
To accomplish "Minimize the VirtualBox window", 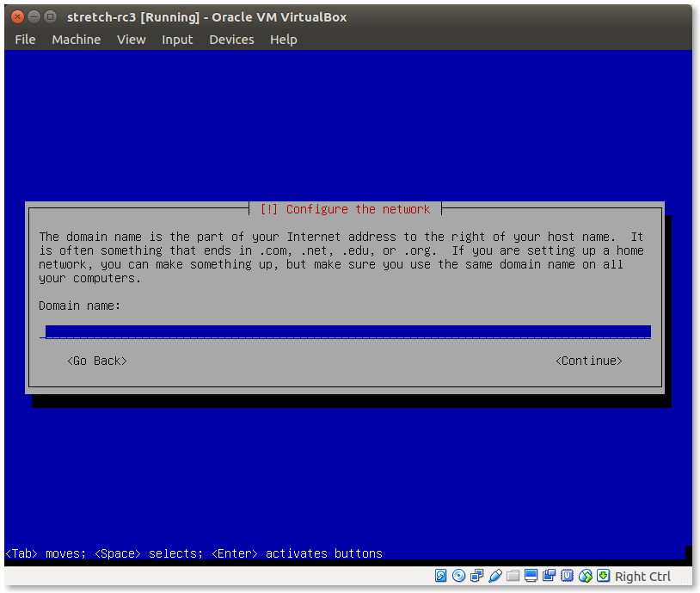I will 34,17.
